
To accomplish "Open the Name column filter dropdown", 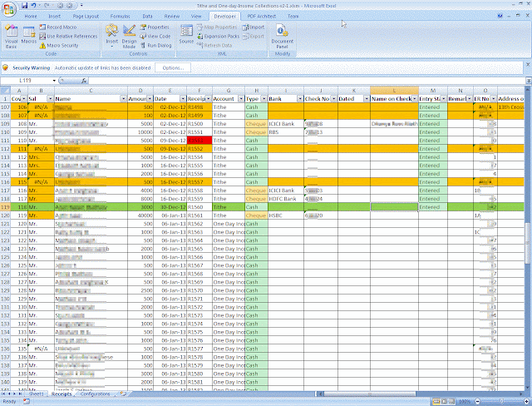I will pyautogui.click(x=124, y=99).
